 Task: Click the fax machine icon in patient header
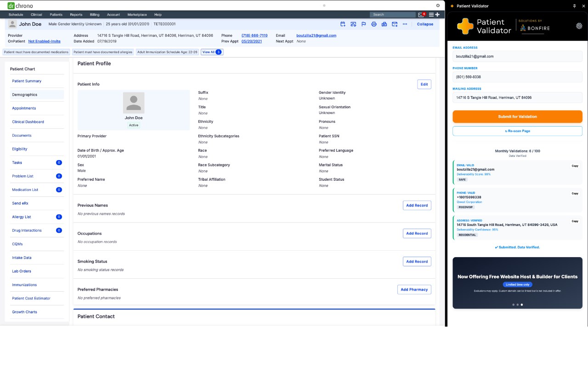(x=384, y=24)
